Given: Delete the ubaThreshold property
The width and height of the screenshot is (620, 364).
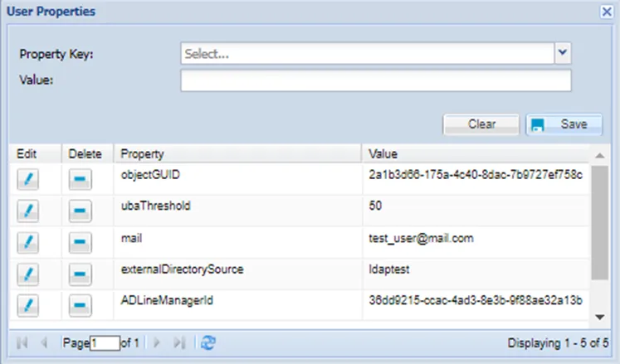Looking at the screenshot, I should [80, 211].
